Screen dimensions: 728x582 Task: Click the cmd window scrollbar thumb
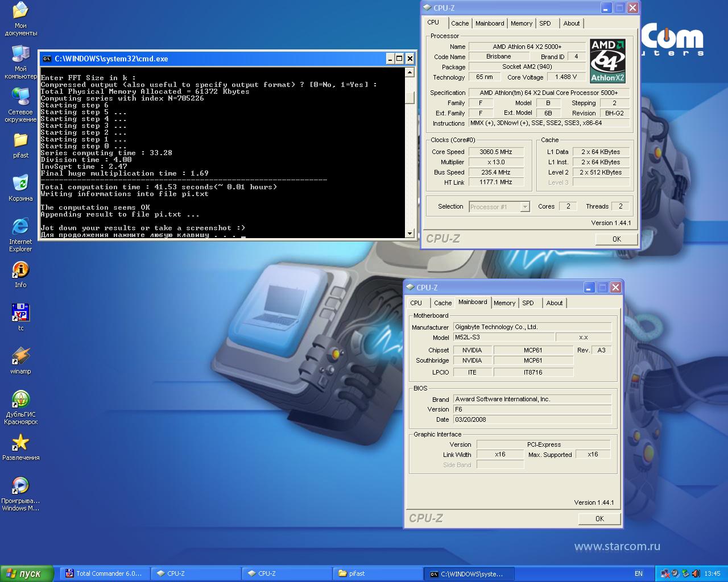point(409,97)
